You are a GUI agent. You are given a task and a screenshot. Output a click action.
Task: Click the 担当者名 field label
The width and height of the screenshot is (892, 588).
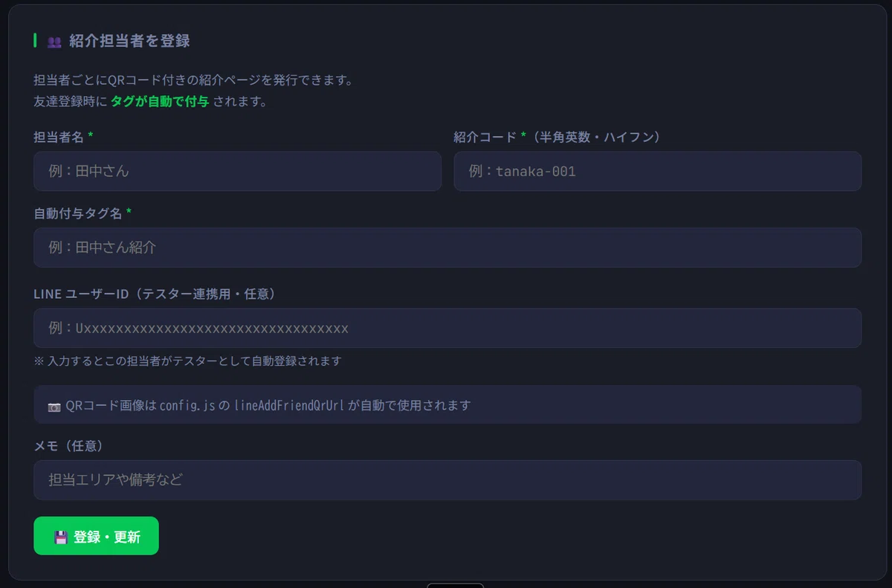(59, 137)
